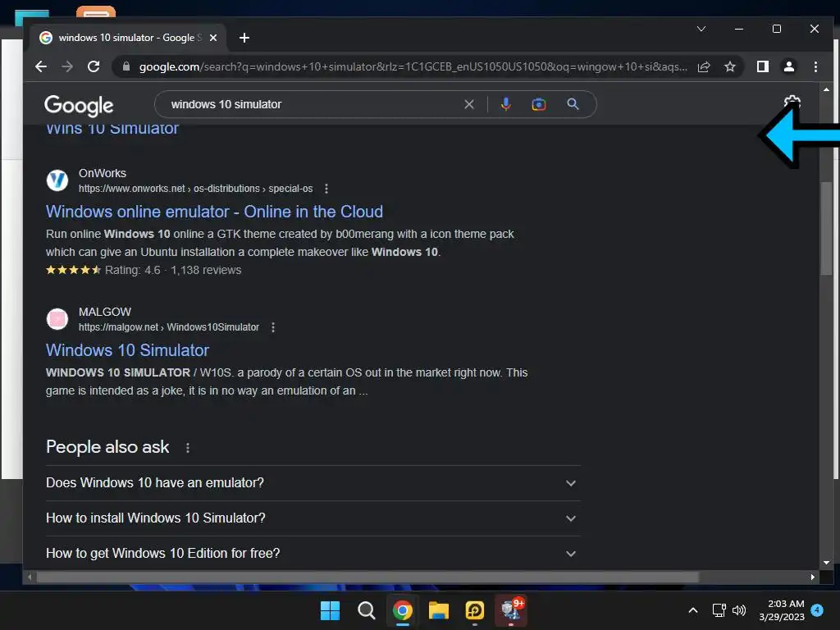Show hidden system tray icons
The width and height of the screenshot is (840, 630).
[692, 610]
